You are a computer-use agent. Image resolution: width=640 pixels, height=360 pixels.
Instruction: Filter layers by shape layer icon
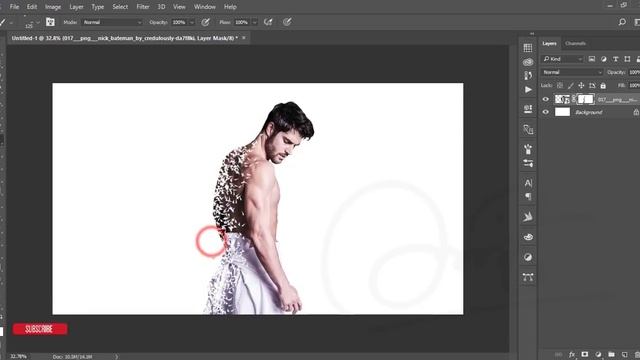click(627, 59)
